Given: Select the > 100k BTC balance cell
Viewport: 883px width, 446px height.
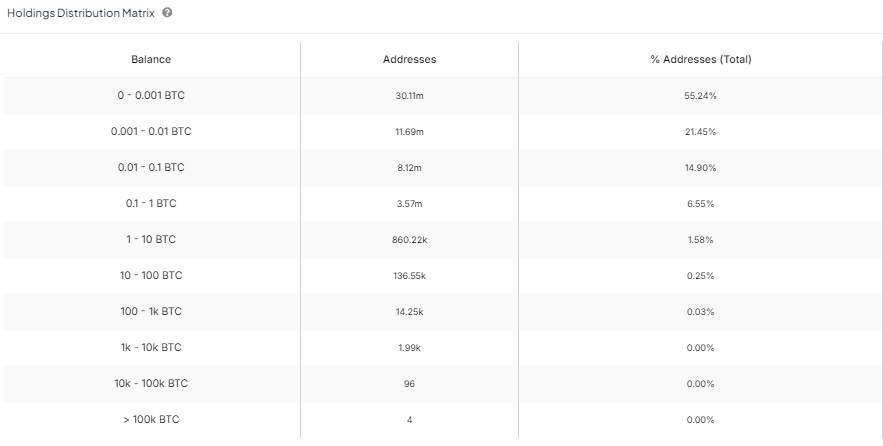Looking at the screenshot, I should pyautogui.click(x=151, y=420).
